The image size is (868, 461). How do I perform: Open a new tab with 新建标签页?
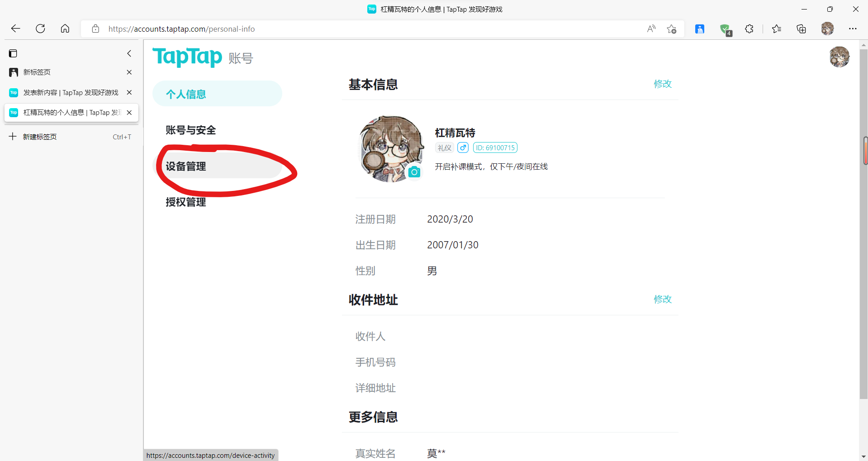[71, 137]
